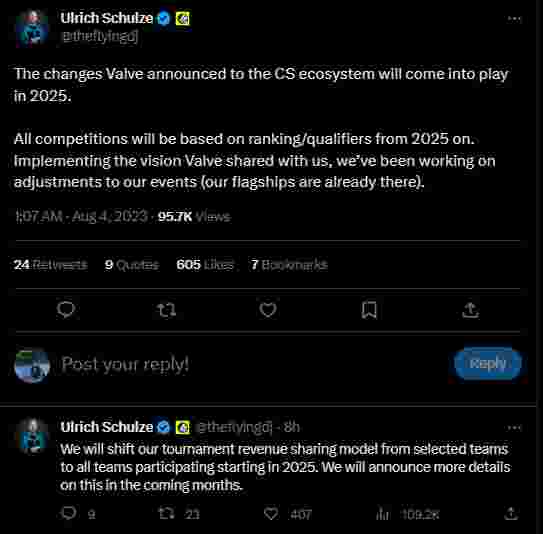
Task: Open the main tweet's reply comment icon
Action: click(66, 309)
